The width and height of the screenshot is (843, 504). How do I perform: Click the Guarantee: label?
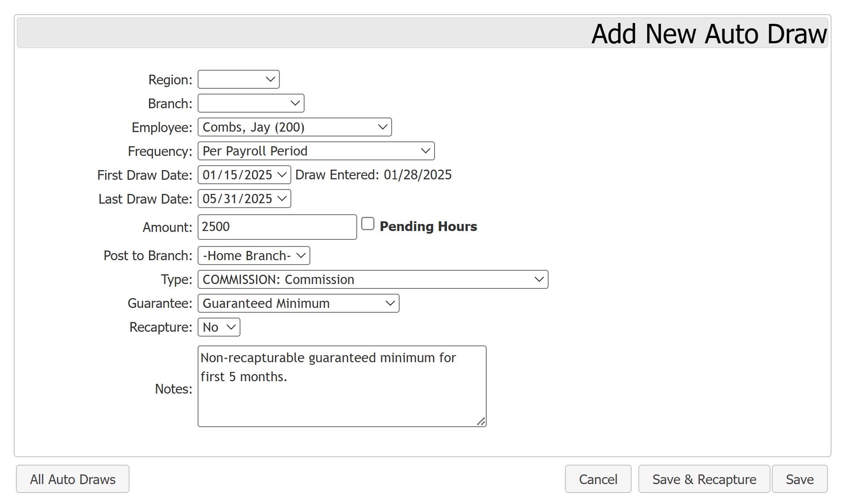point(160,303)
